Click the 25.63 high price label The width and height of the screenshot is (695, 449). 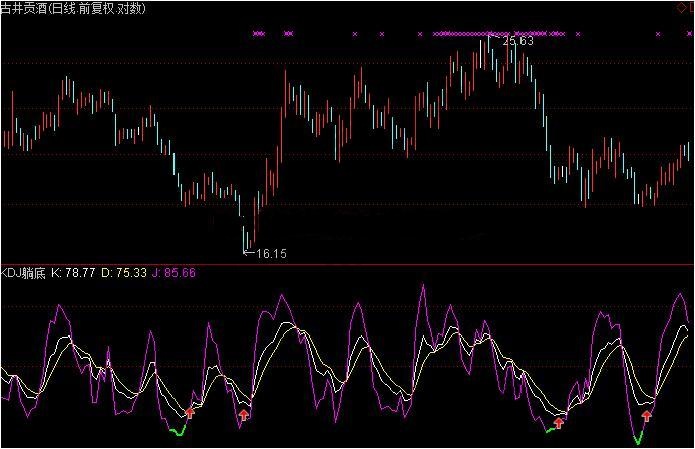(517, 41)
